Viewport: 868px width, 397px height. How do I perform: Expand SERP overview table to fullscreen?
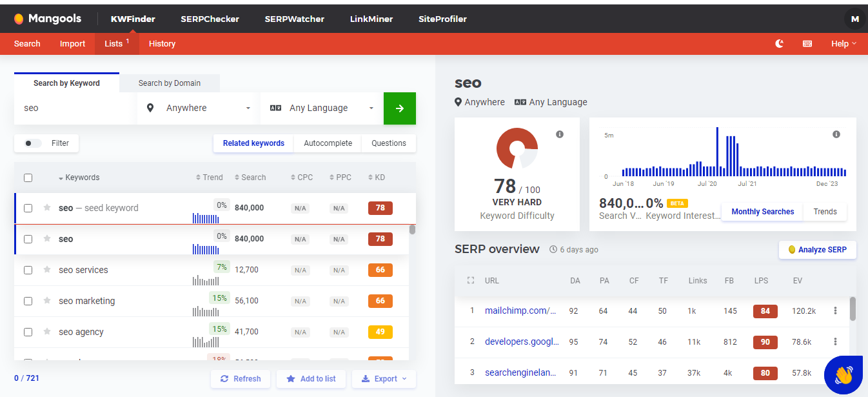pyautogui.click(x=470, y=281)
